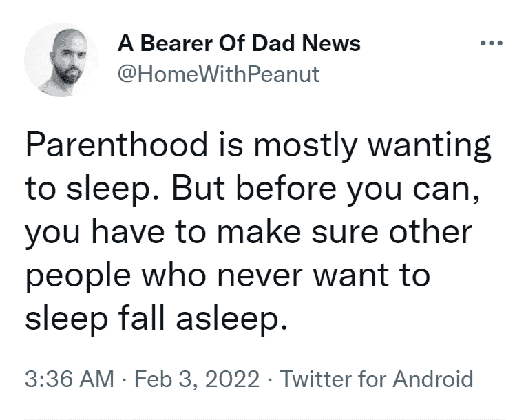Visit the @HomeWithPeanut handle

[x=218, y=74]
